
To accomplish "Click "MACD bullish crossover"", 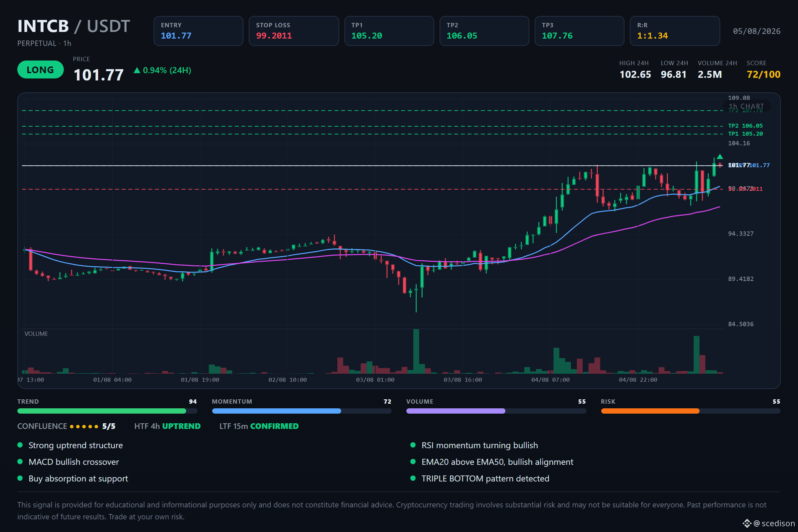I will [x=73, y=462].
